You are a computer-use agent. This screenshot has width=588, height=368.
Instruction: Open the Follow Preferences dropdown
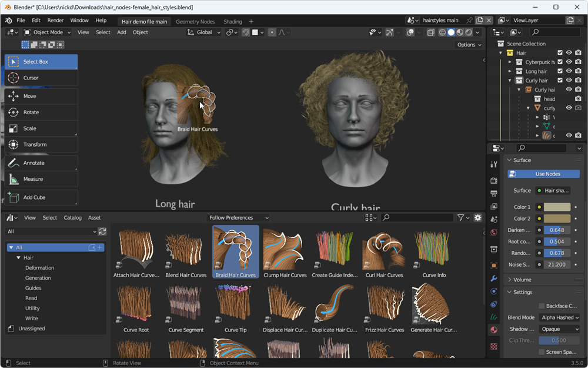click(239, 218)
